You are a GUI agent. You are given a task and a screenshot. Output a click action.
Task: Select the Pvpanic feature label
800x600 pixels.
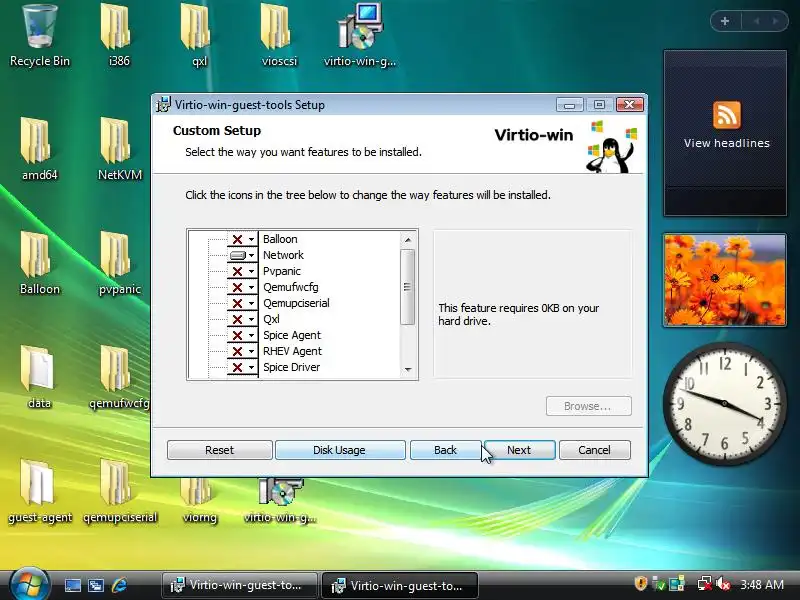pyautogui.click(x=282, y=271)
